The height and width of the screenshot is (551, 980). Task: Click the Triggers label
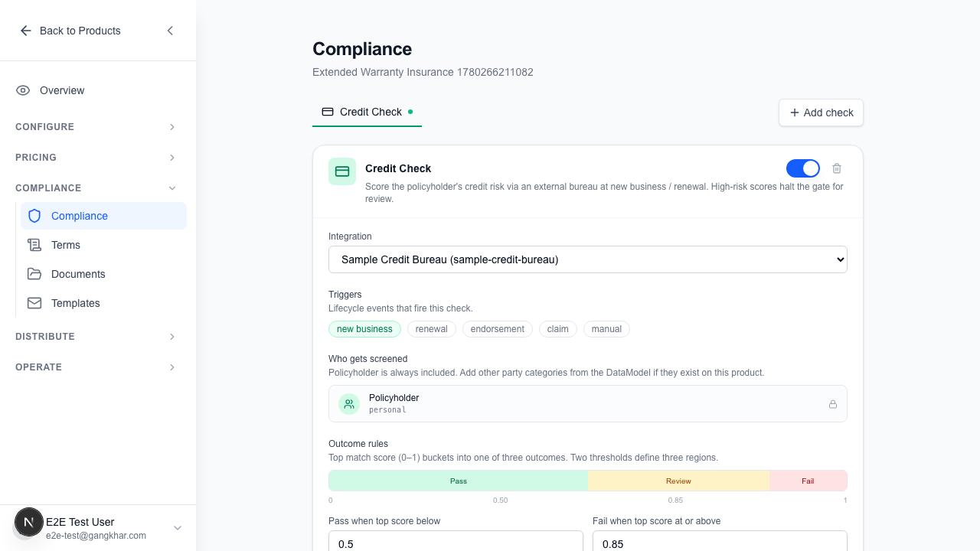click(345, 295)
